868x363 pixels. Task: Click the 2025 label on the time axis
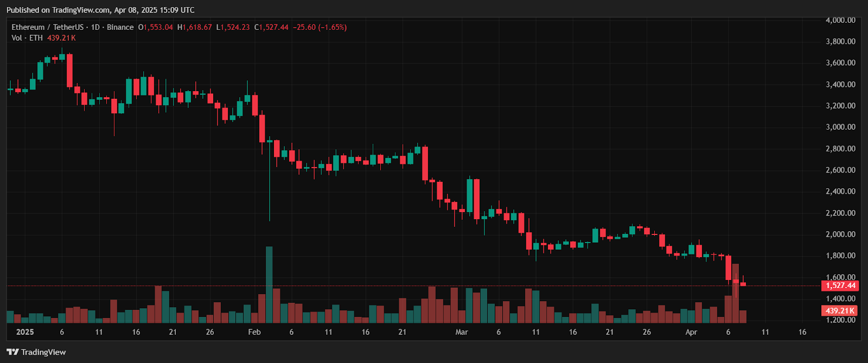(25, 332)
